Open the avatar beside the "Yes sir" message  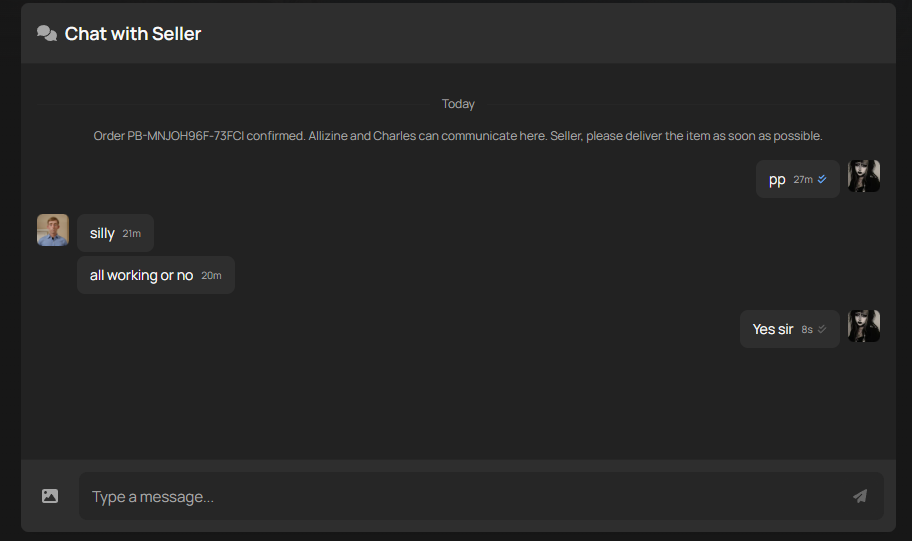[x=864, y=326]
